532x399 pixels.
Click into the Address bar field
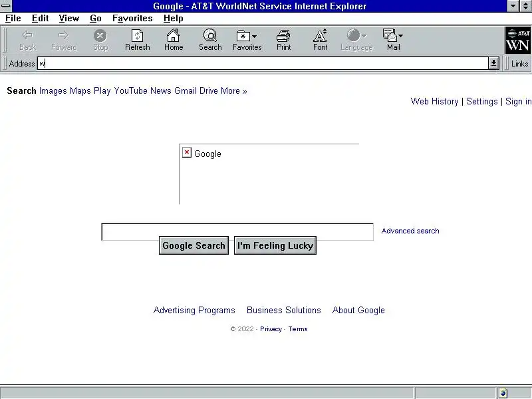[x=263, y=63]
